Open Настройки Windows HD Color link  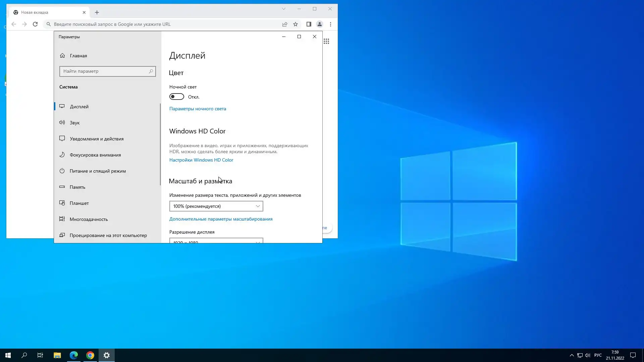[201, 160]
